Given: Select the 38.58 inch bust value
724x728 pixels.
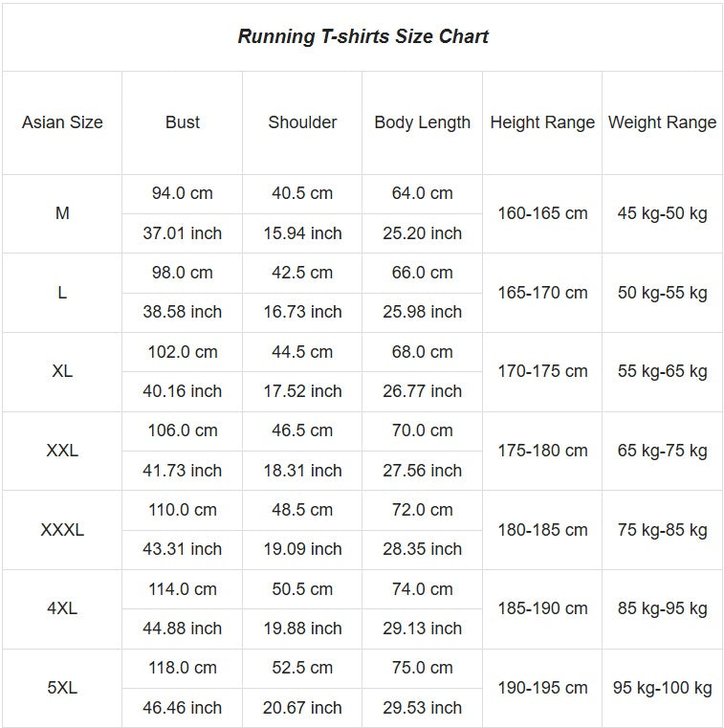Looking at the screenshot, I should point(183,312).
